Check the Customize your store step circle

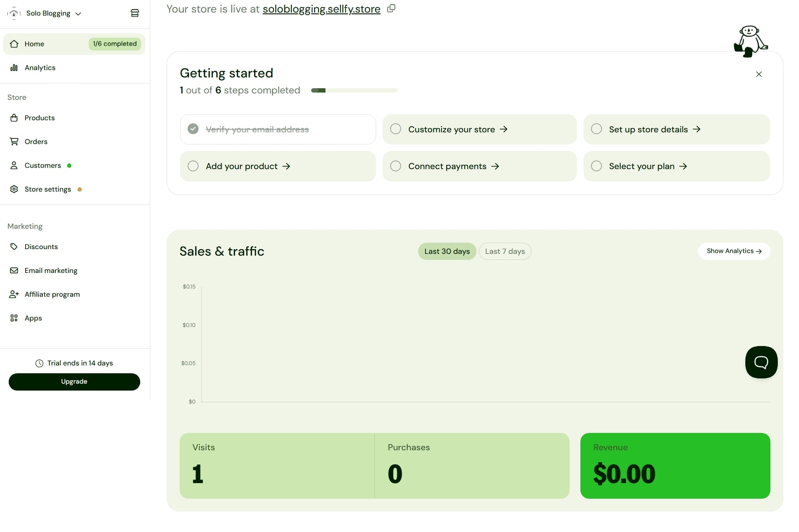point(396,129)
